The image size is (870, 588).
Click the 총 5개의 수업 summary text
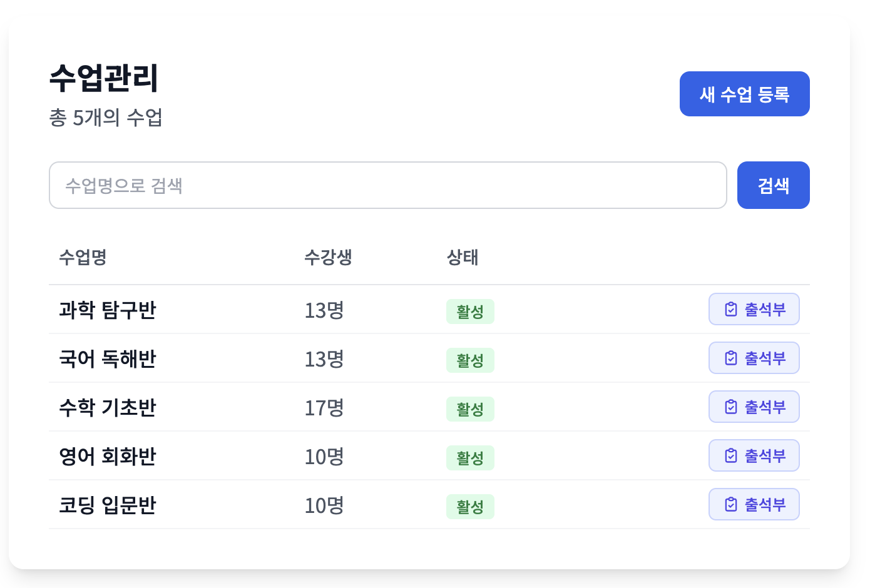pos(106,118)
